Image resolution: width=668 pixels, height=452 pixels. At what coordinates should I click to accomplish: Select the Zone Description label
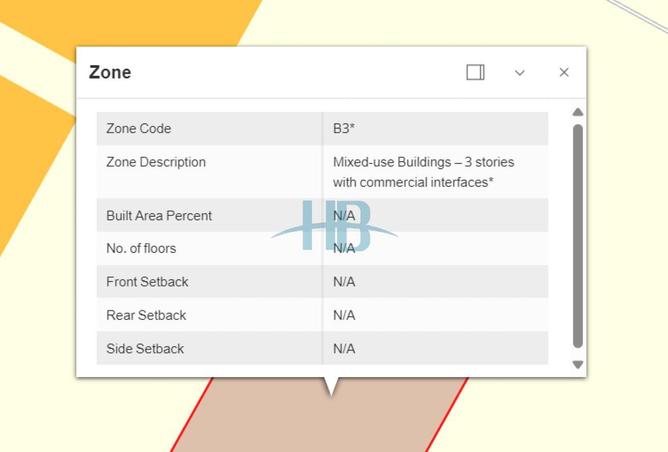point(156,162)
